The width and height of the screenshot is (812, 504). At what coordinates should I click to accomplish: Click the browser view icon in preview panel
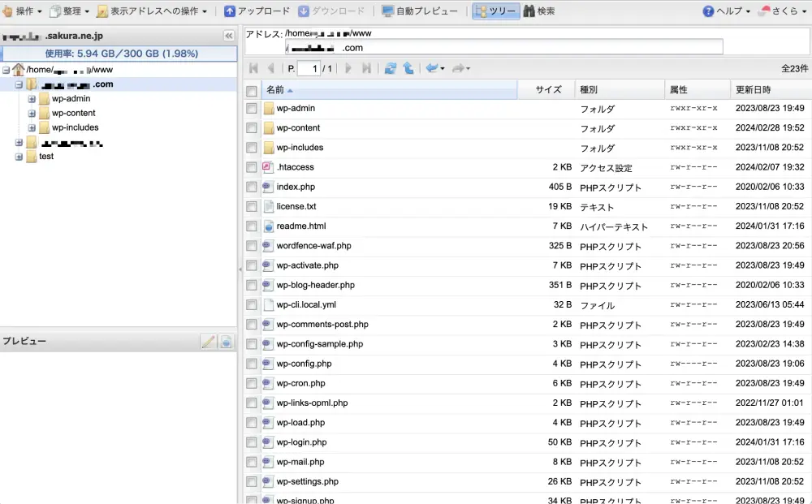pyautogui.click(x=227, y=342)
